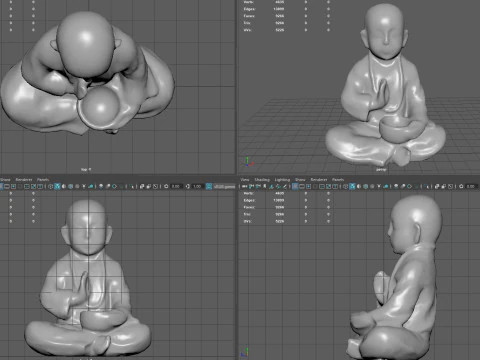Image resolution: width=480 pixels, height=360 pixels.
Task: Toggle Safe Action in side view panel
Action: tap(328, 186)
